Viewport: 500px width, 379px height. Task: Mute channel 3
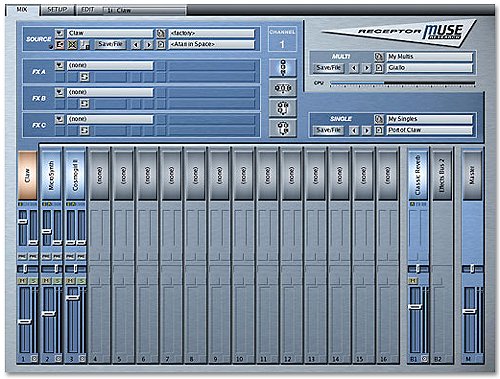click(70, 281)
